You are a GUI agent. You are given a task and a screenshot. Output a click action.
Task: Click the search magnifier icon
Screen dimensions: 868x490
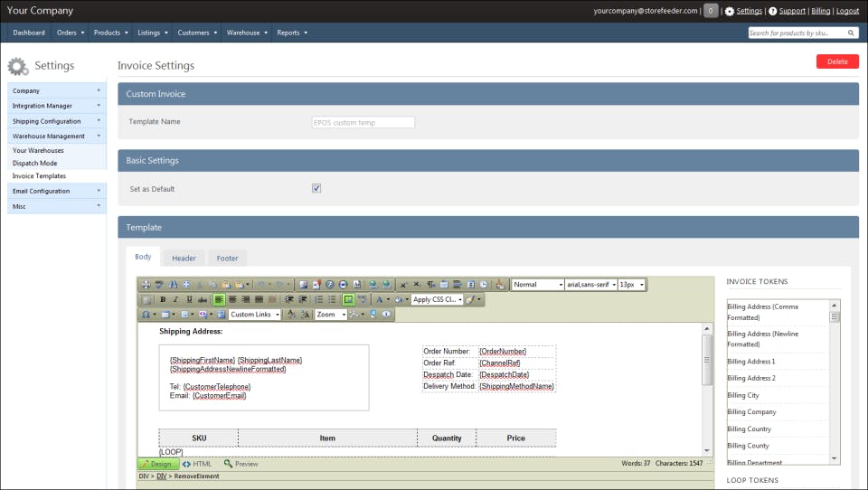click(x=851, y=33)
